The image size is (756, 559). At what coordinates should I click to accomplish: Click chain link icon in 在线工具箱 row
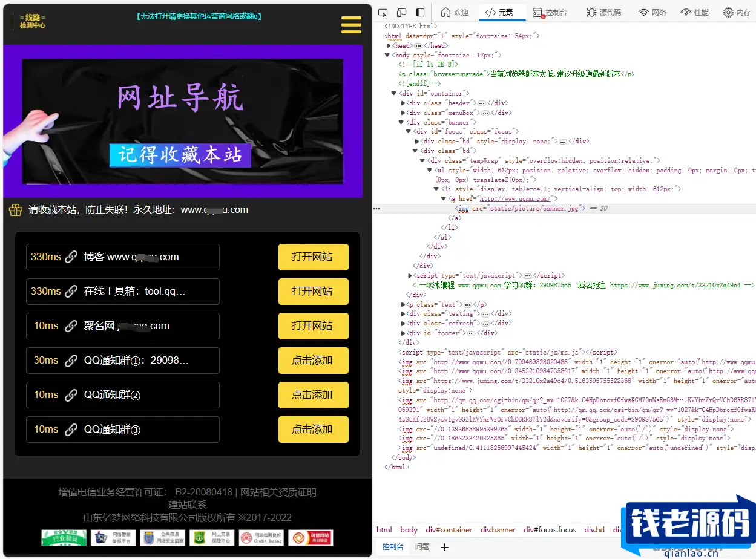coord(71,292)
